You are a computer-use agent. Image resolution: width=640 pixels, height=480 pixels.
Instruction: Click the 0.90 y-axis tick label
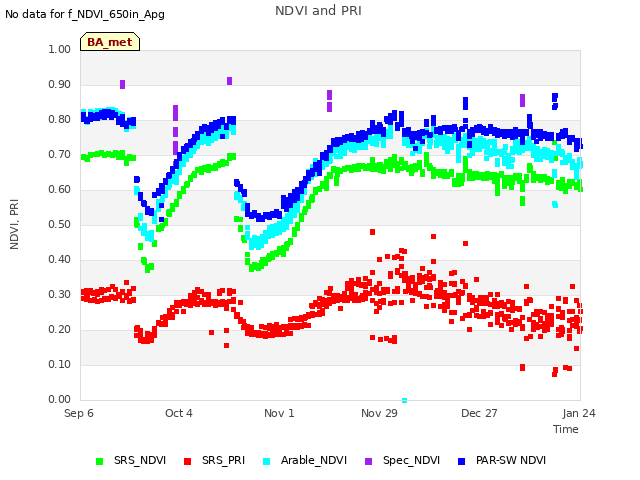[60, 84]
